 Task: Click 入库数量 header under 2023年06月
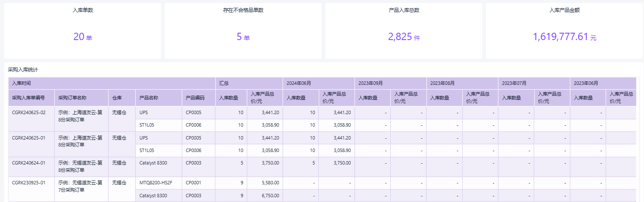click(588, 98)
